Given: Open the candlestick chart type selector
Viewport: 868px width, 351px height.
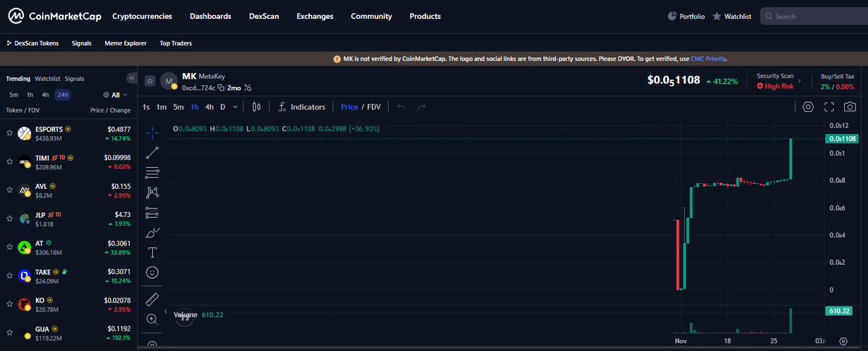Looking at the screenshot, I should [x=256, y=107].
